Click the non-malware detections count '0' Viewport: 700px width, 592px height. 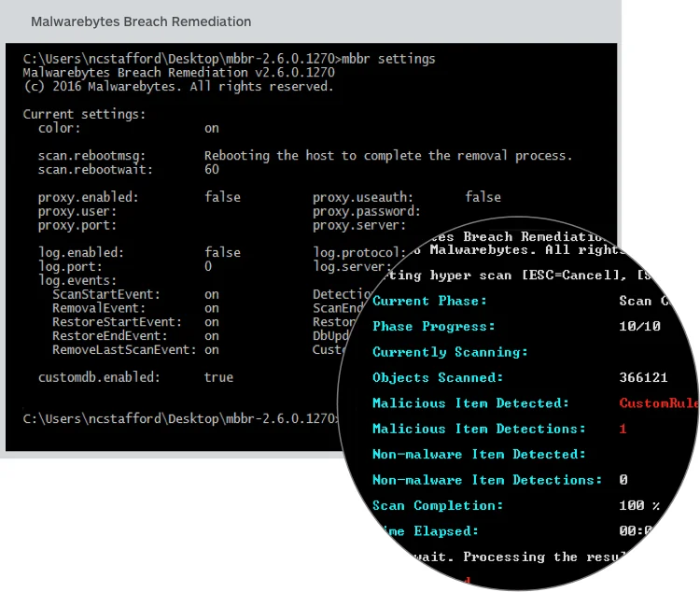[x=623, y=480]
